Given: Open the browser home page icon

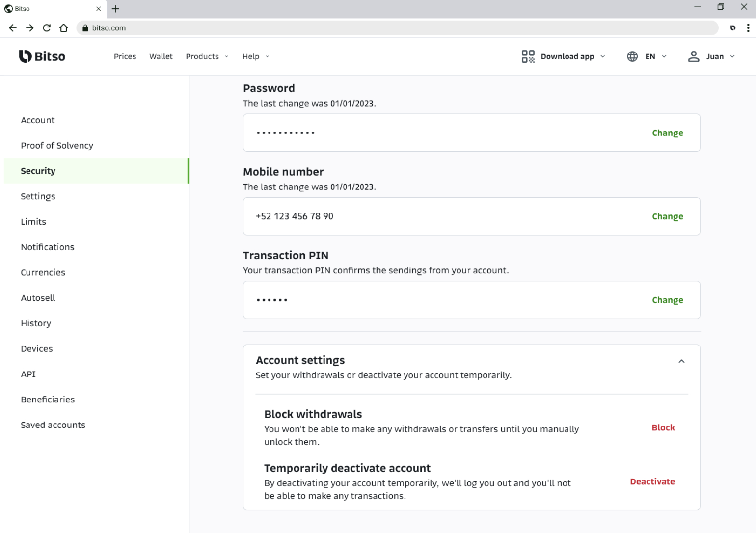Looking at the screenshot, I should pyautogui.click(x=64, y=28).
